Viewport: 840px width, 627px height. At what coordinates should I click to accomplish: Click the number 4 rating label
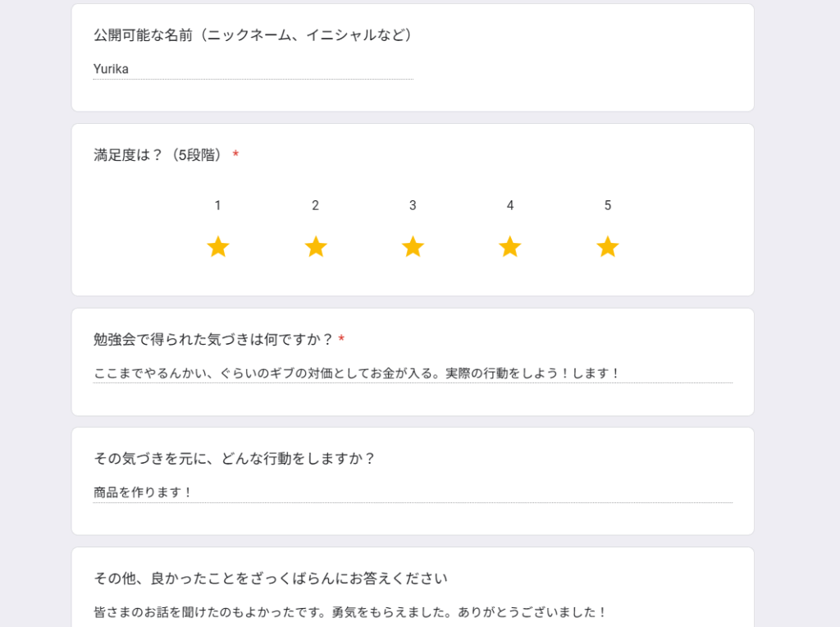[510, 205]
